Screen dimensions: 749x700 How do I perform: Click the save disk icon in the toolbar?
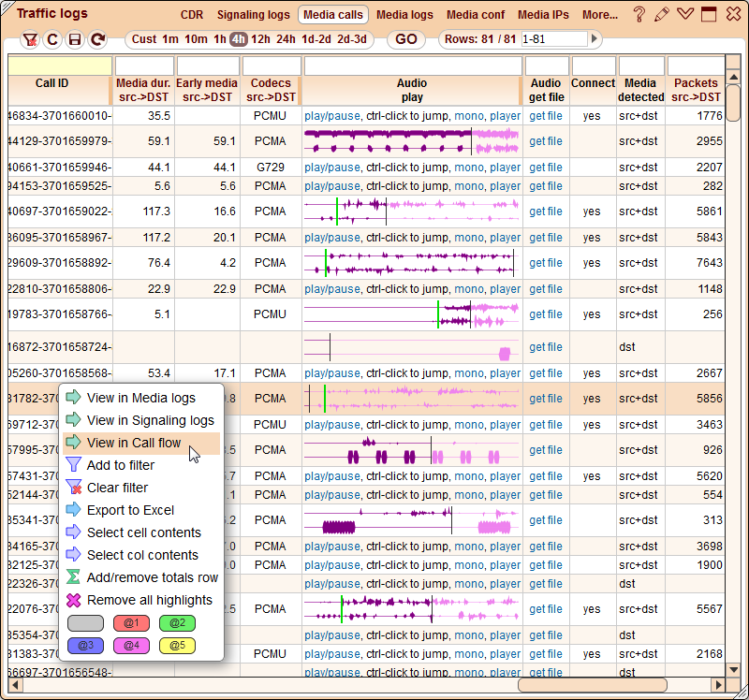[74, 40]
